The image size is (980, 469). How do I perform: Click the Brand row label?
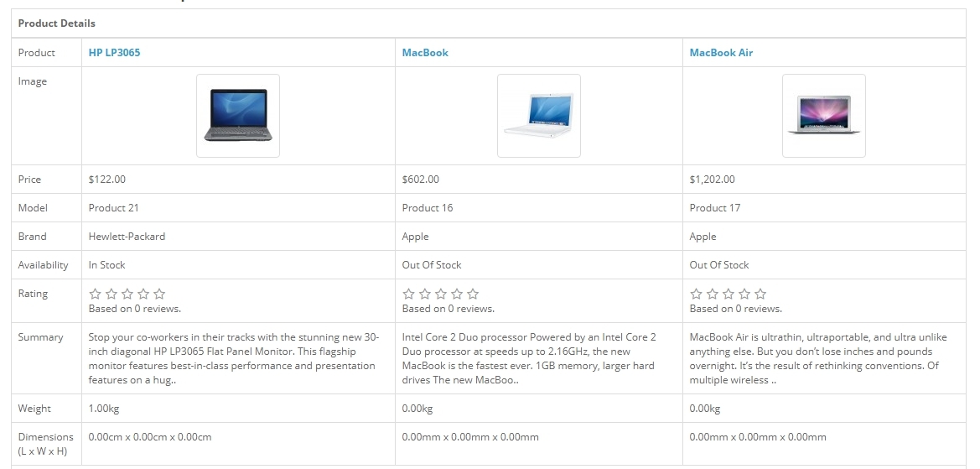[33, 237]
